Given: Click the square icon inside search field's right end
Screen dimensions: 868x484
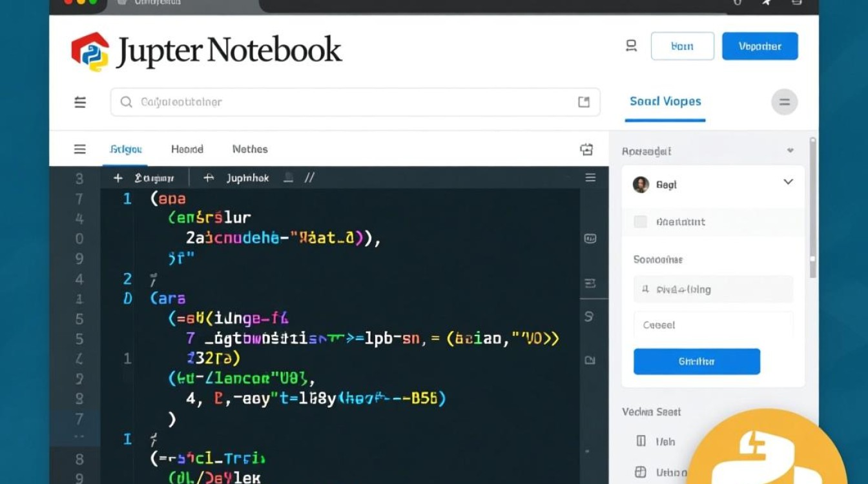Looking at the screenshot, I should [584, 102].
